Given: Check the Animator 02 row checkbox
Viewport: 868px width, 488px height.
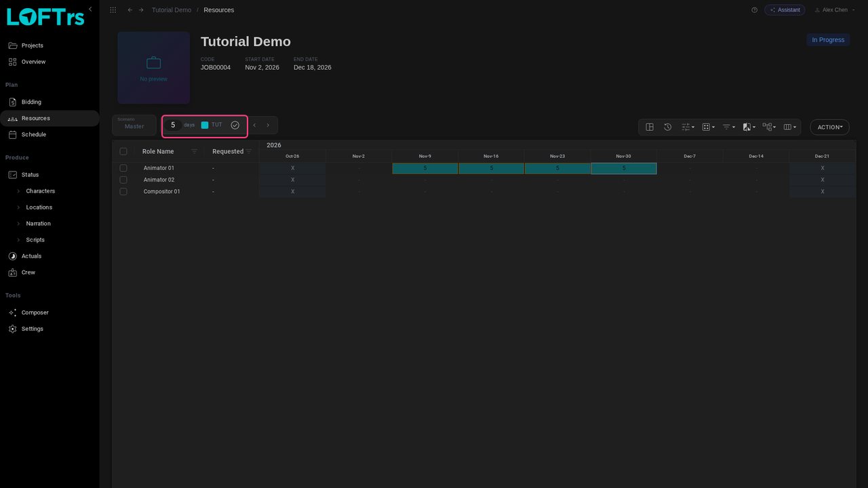Looking at the screenshot, I should (x=123, y=180).
